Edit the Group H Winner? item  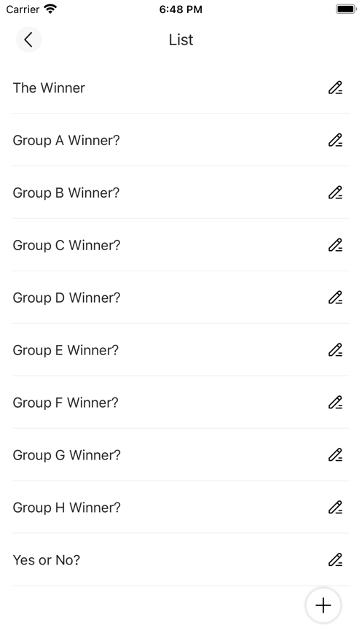[x=335, y=508]
